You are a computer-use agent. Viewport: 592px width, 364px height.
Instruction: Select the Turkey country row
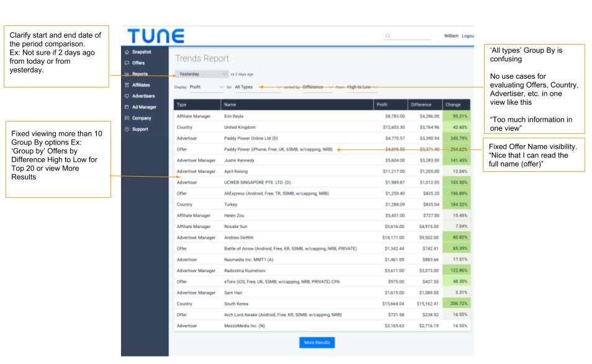(231, 205)
